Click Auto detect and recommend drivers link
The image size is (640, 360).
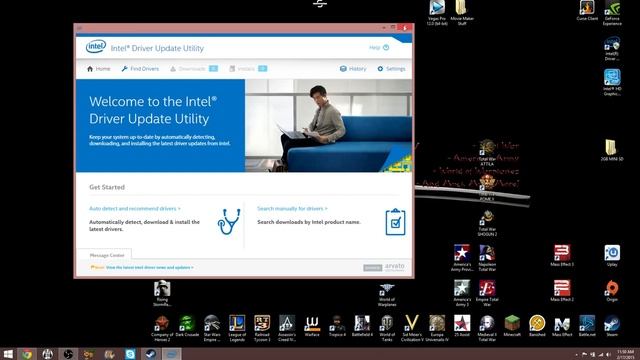(135, 209)
